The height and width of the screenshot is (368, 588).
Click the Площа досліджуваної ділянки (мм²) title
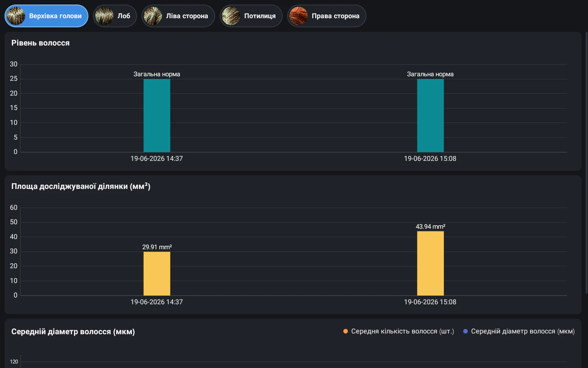pyautogui.click(x=81, y=186)
